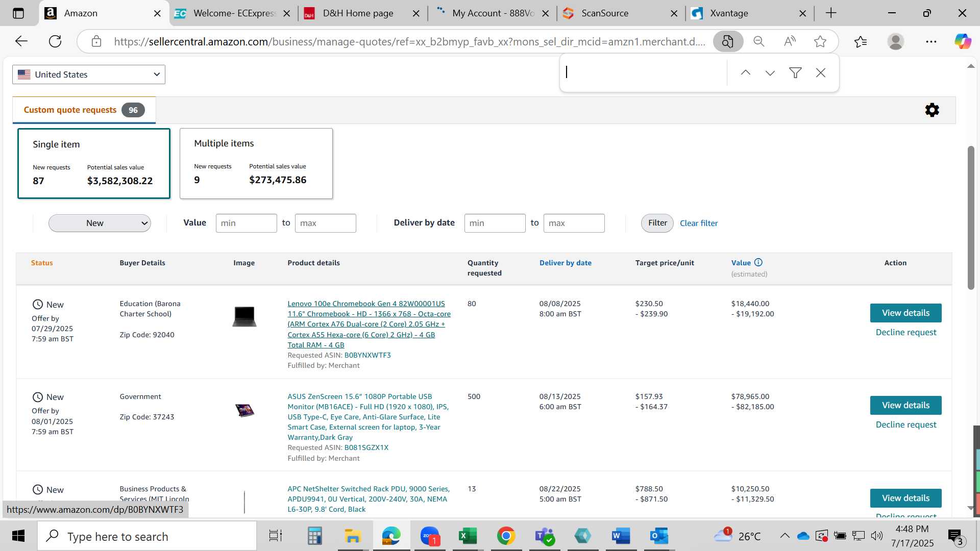Open Word from taskbar

[621, 536]
